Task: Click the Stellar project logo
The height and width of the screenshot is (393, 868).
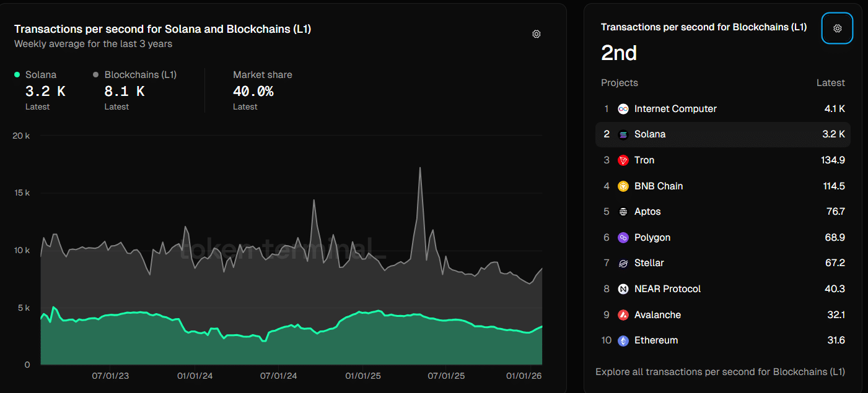Action: pyautogui.click(x=623, y=262)
